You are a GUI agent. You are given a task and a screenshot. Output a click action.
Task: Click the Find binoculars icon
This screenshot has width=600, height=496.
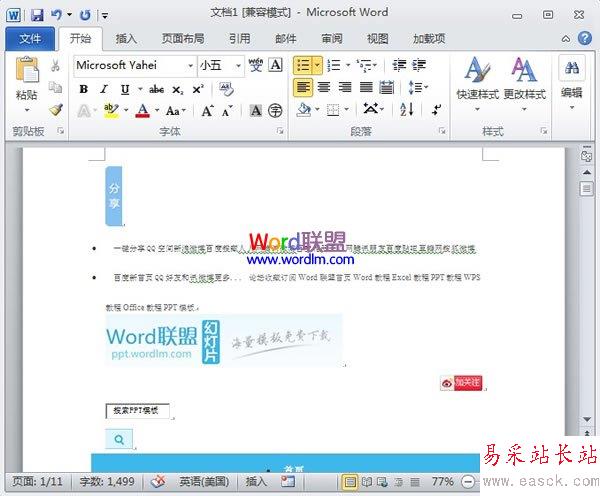(572, 69)
